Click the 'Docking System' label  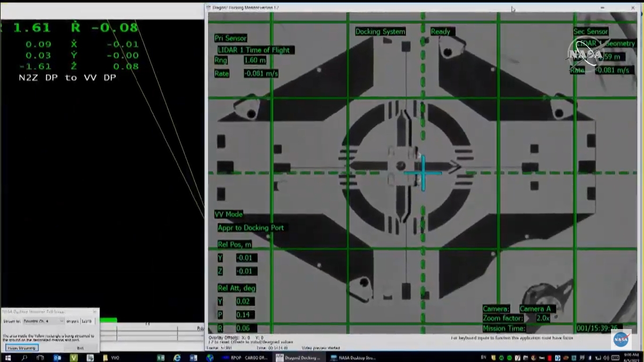click(x=380, y=32)
